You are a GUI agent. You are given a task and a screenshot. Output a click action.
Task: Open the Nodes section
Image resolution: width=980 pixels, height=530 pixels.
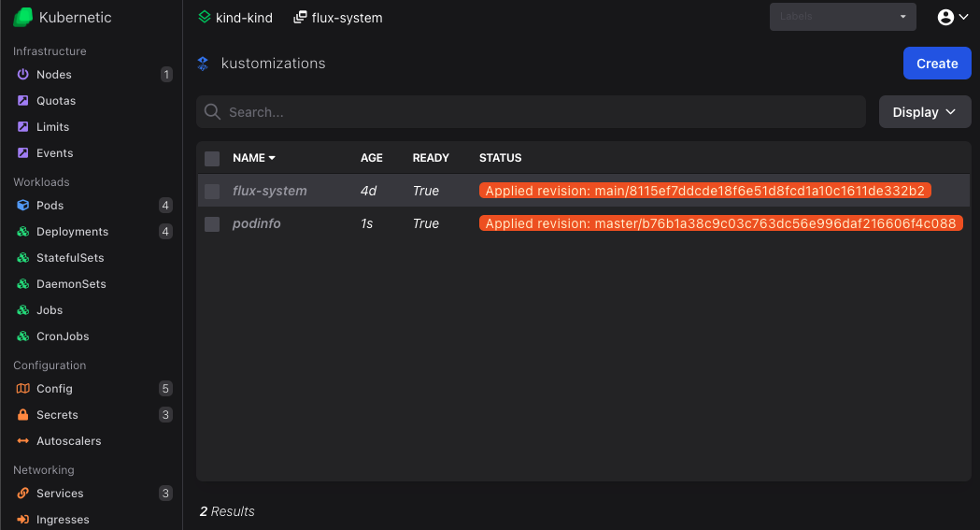click(54, 75)
